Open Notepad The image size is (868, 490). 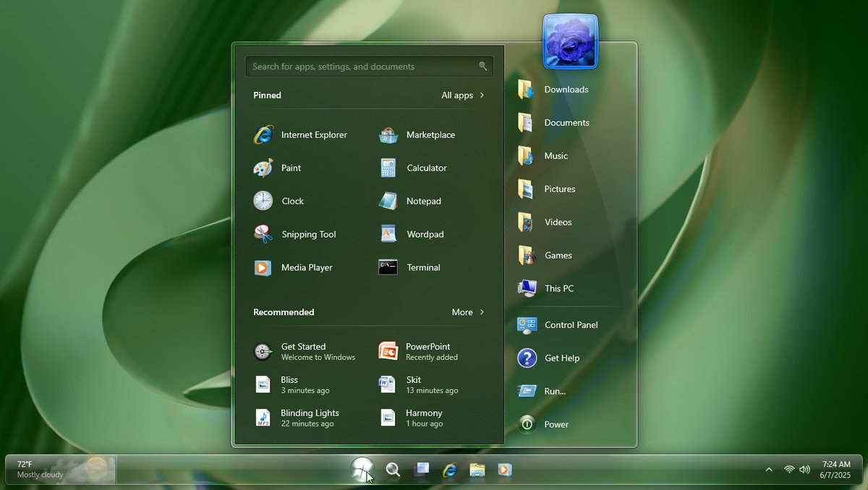(410, 201)
